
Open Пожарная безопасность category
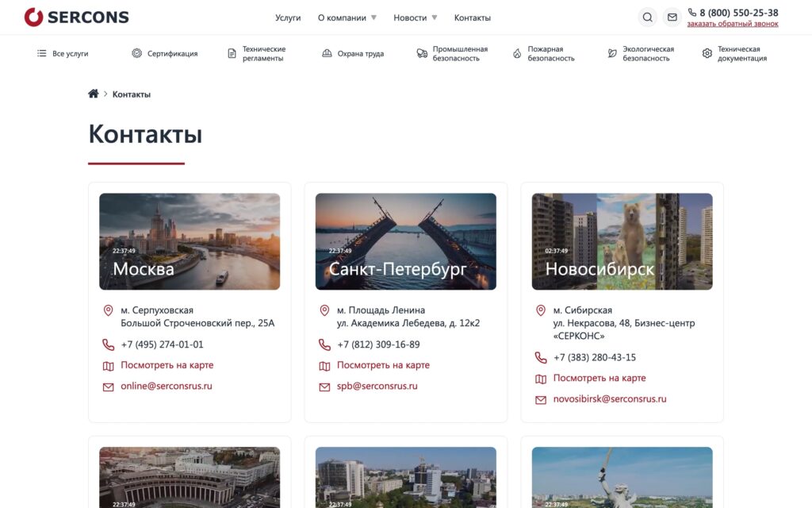[x=551, y=53]
